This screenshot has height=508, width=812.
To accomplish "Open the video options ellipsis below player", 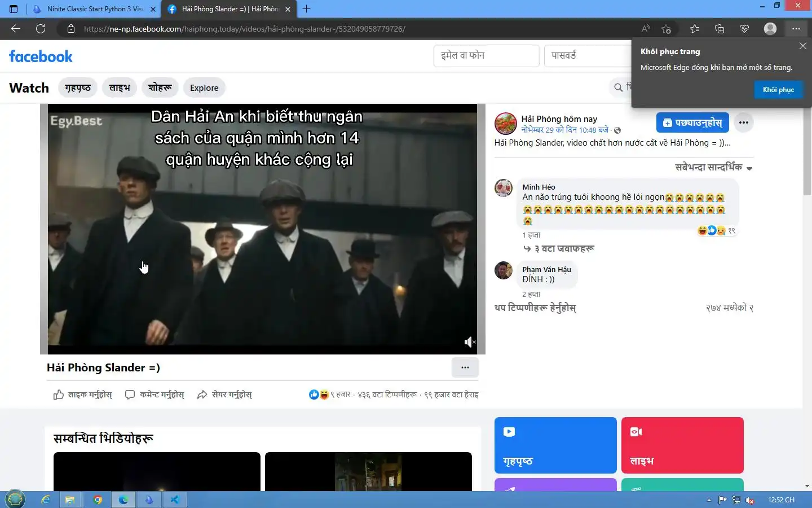I will pos(465,367).
